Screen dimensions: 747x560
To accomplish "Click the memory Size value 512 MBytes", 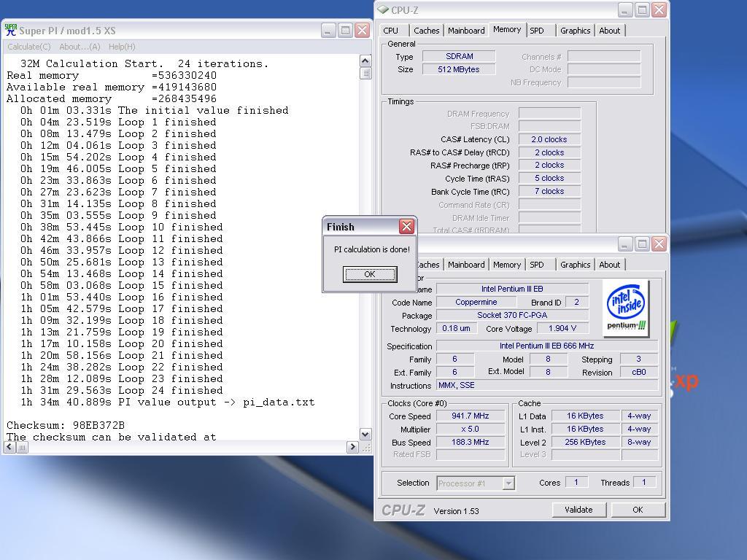I will (460, 69).
